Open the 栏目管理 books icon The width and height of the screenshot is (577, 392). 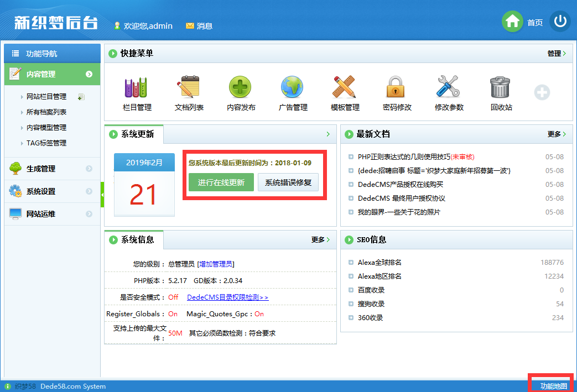coord(137,88)
